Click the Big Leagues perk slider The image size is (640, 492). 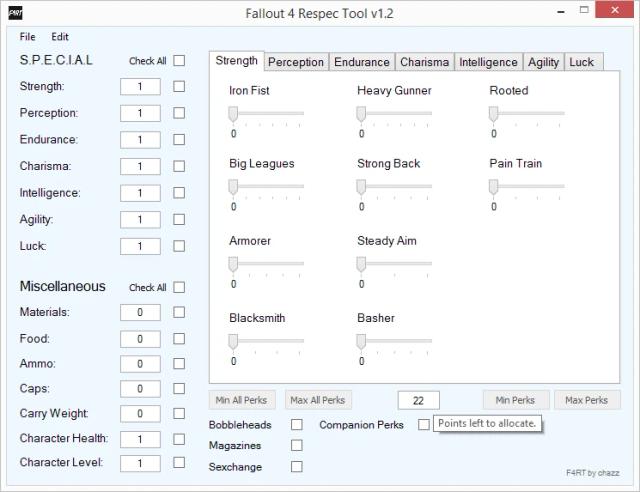(266, 188)
